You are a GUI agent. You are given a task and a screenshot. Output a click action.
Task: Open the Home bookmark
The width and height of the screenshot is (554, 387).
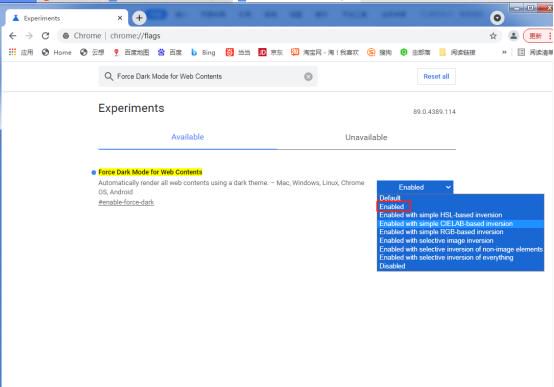pos(57,52)
